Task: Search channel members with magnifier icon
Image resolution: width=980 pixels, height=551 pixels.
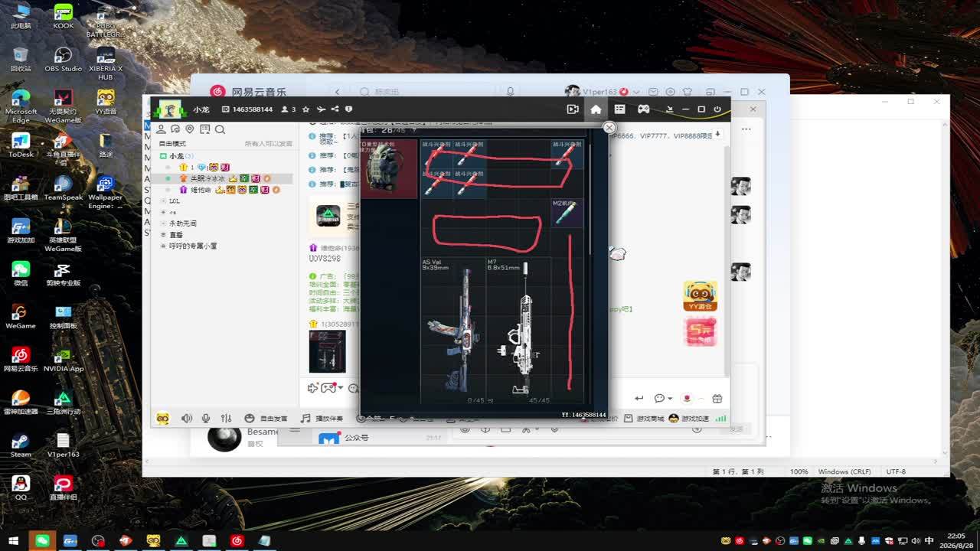Action: 220,129
